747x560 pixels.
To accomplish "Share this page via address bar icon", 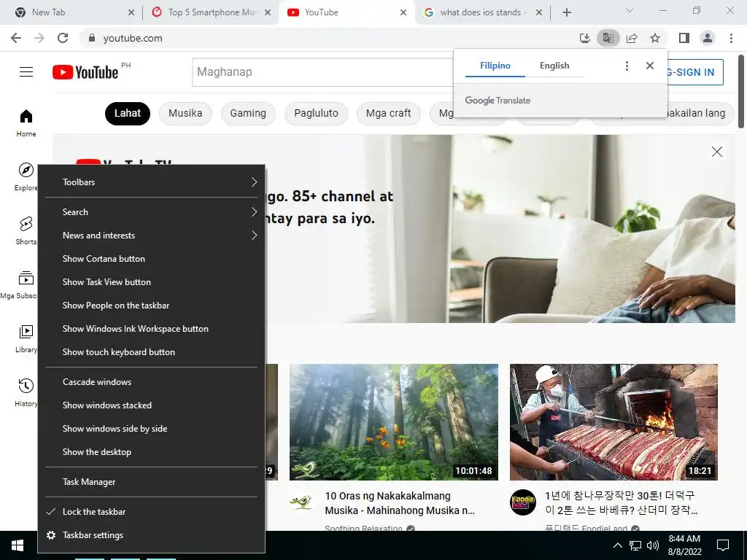I will pyautogui.click(x=632, y=38).
